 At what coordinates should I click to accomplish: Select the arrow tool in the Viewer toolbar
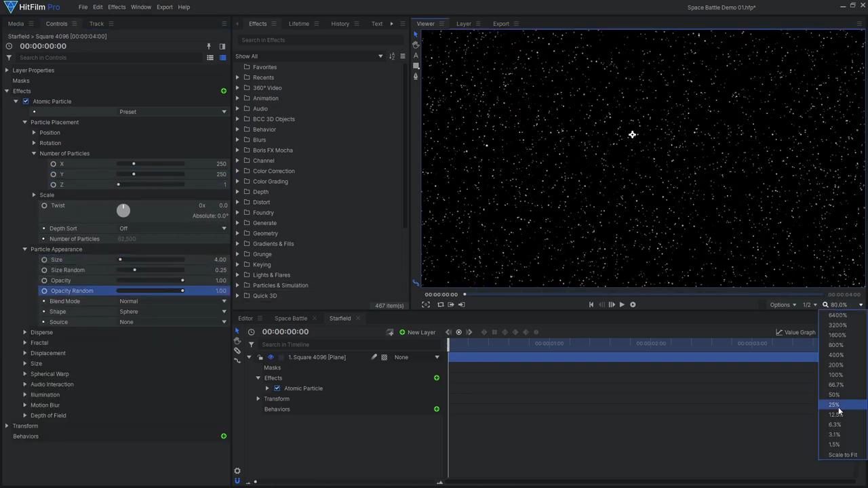(416, 35)
